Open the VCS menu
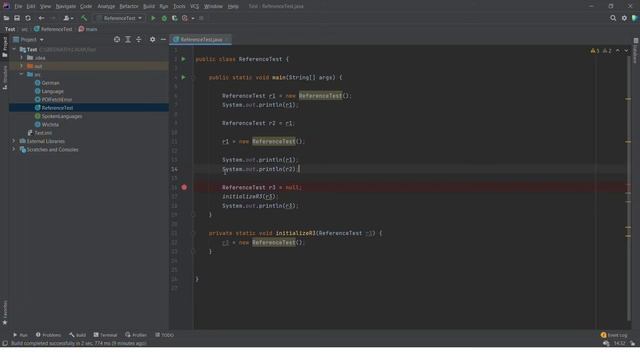Image resolution: width=640 pixels, height=360 pixels. tap(194, 7)
